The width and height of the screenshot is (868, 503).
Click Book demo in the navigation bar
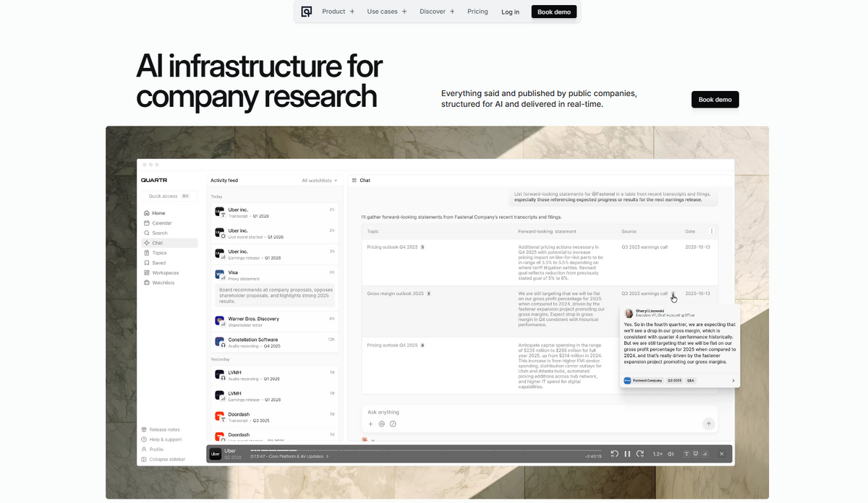click(554, 12)
